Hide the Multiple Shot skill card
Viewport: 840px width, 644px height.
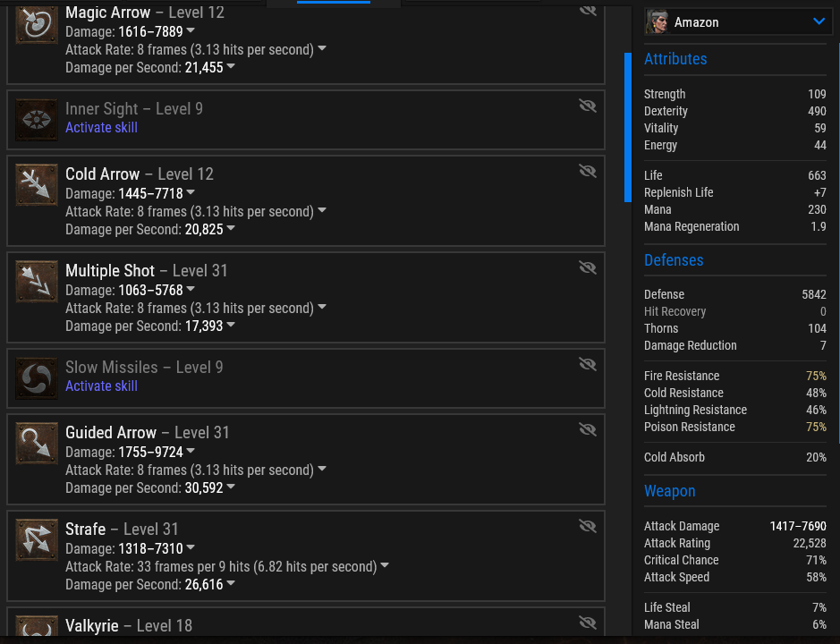click(x=587, y=267)
